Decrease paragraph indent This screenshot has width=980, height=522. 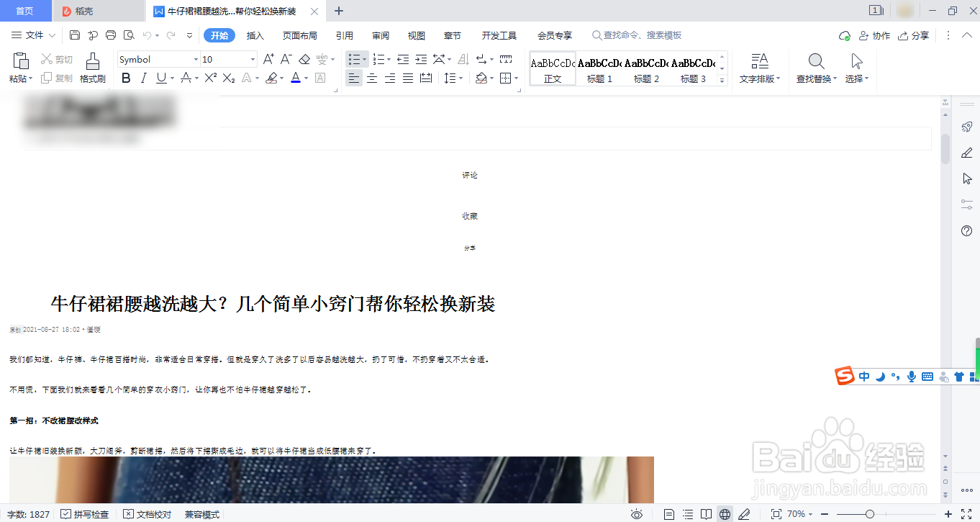pyautogui.click(x=403, y=59)
